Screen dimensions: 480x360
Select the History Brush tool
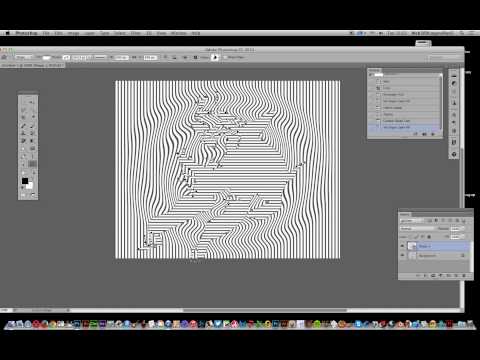pyautogui.click(x=32, y=133)
